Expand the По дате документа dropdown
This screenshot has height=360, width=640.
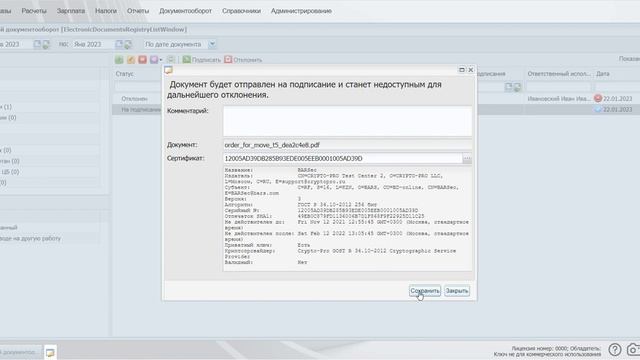pos(212,44)
